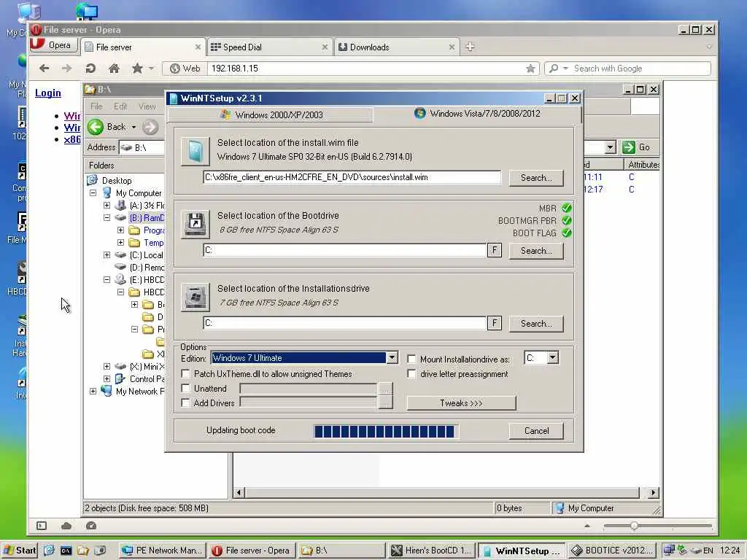Switch to BOOTICE v2012 taskbar button
Image resolution: width=747 pixels, height=560 pixels.
(x=612, y=551)
